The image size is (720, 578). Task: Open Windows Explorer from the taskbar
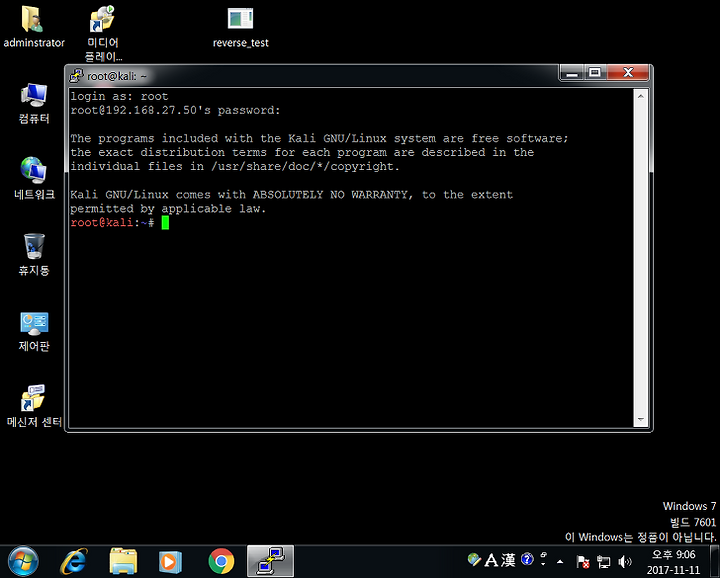click(x=123, y=561)
